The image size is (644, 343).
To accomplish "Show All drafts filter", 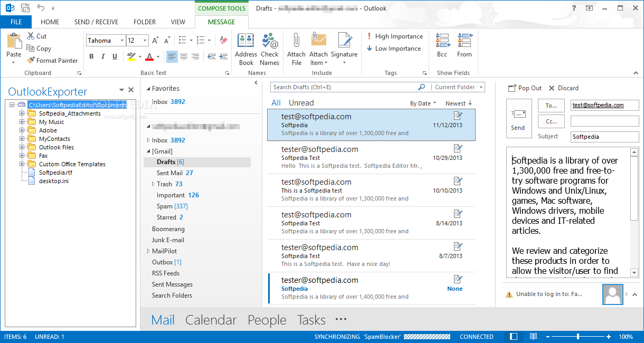I will click(276, 103).
